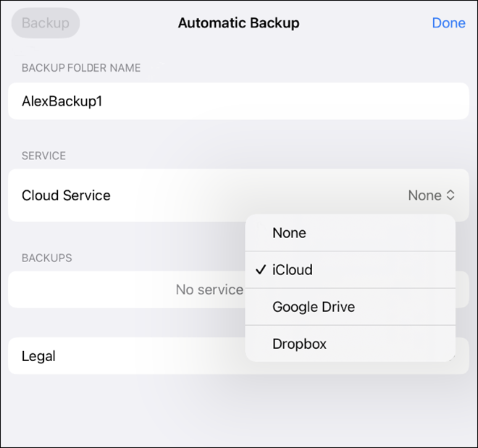Select None in the popup menu

[x=290, y=233]
